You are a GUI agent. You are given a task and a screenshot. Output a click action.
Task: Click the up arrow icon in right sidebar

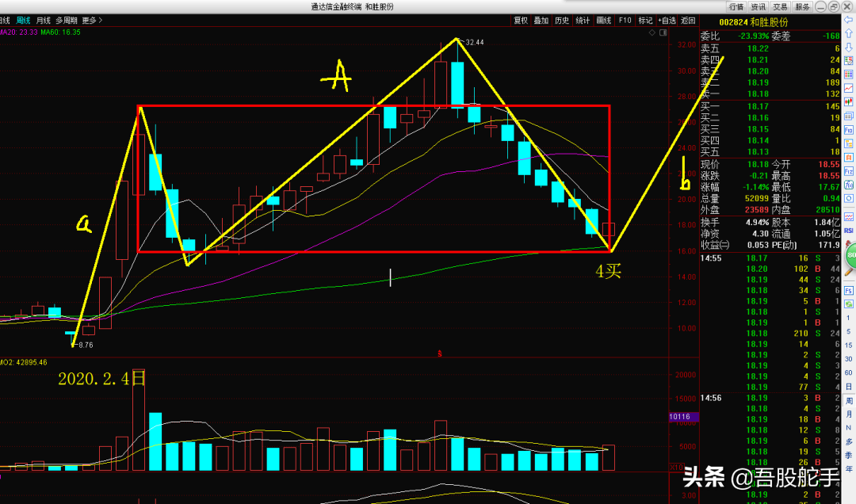pyautogui.click(x=848, y=33)
